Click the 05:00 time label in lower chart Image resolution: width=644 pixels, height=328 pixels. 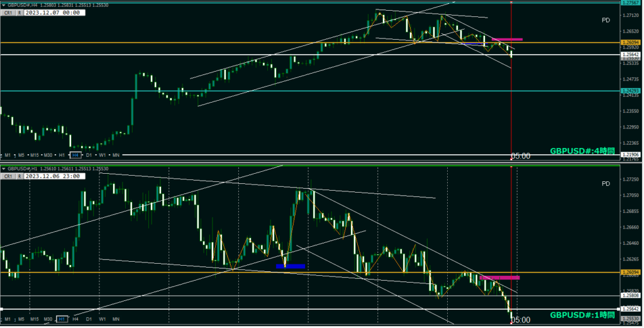click(x=520, y=320)
